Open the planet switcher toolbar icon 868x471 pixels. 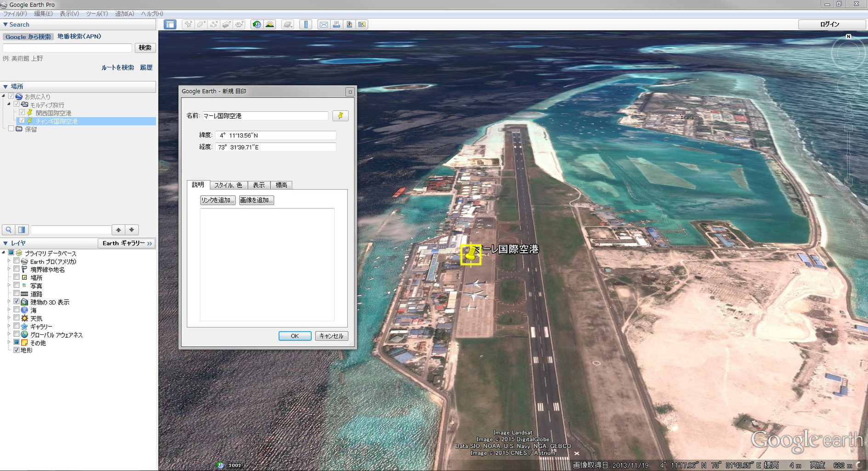coord(288,24)
